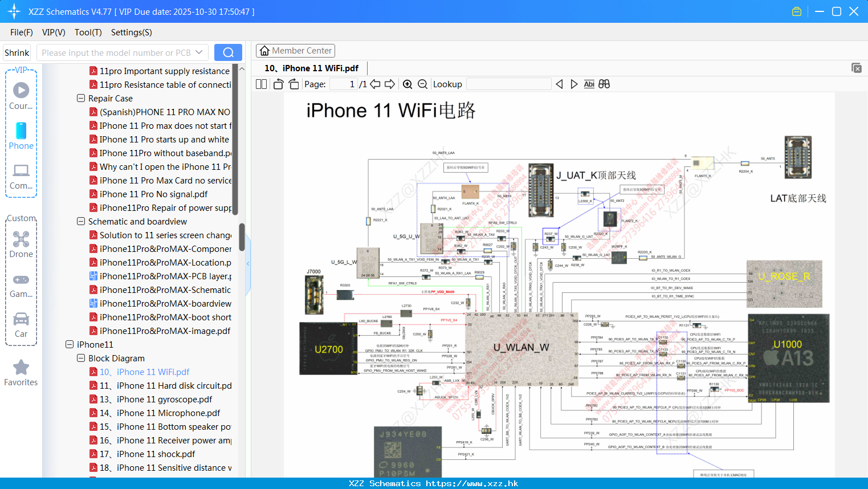Open 17、iPhone 11 shock.pdf
The height and width of the screenshot is (489, 868).
click(142, 454)
